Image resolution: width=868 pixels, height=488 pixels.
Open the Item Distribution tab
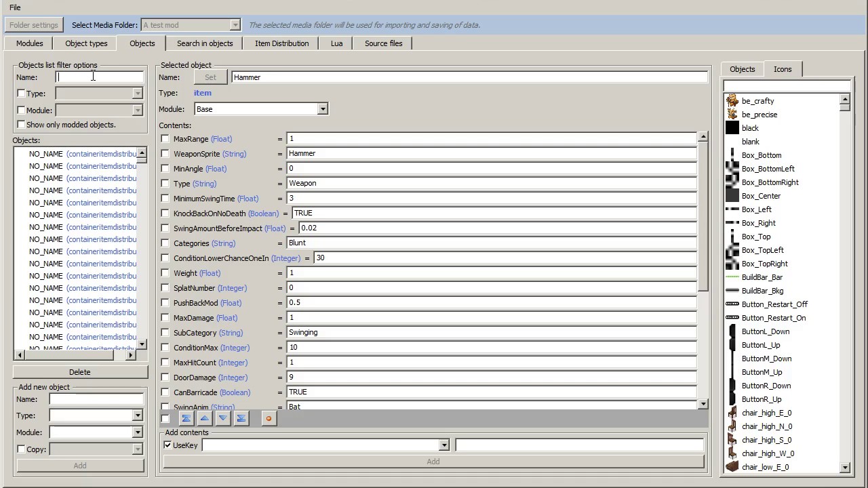tap(281, 43)
